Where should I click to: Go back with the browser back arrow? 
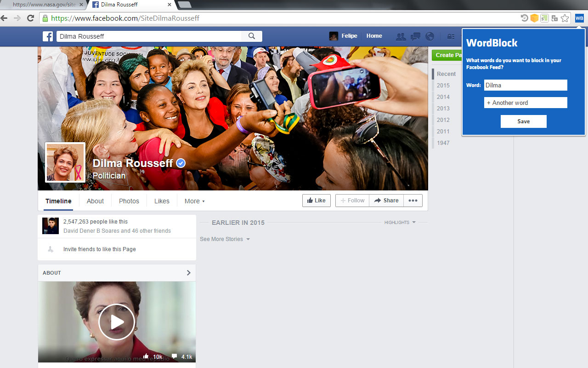4,18
